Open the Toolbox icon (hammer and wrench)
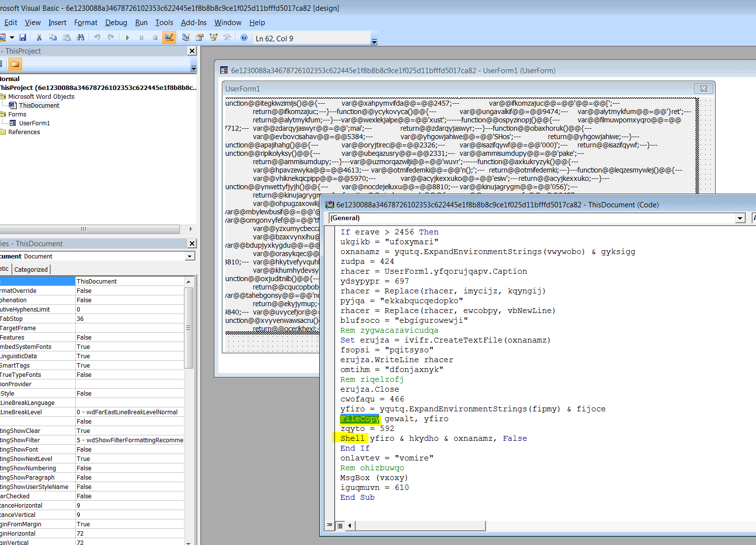This screenshot has width=756, height=545. (x=227, y=37)
